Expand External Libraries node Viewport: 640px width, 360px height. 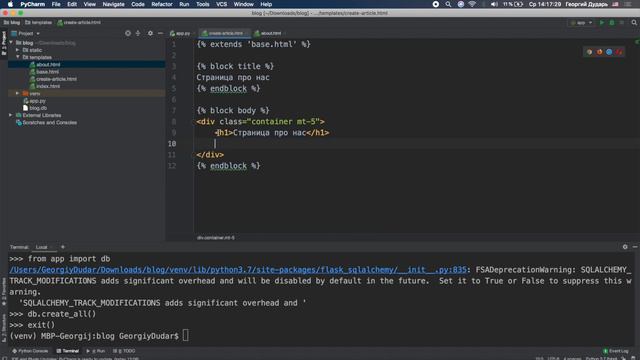[x=11, y=115]
